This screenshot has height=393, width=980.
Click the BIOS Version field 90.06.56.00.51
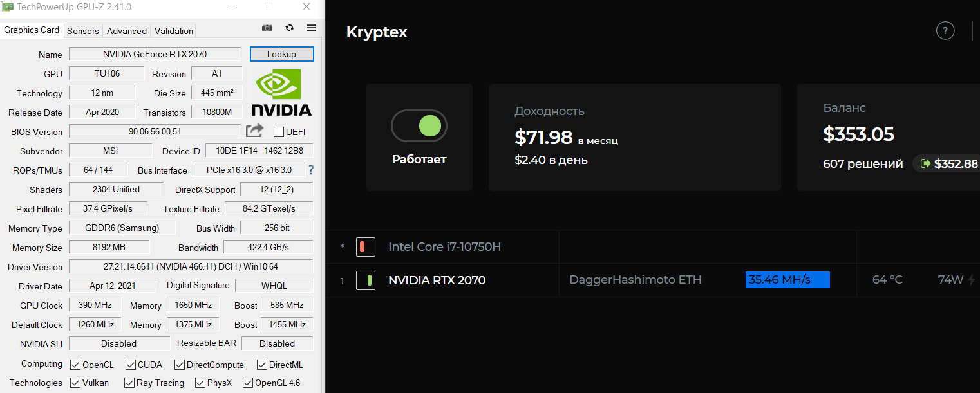[x=155, y=131]
